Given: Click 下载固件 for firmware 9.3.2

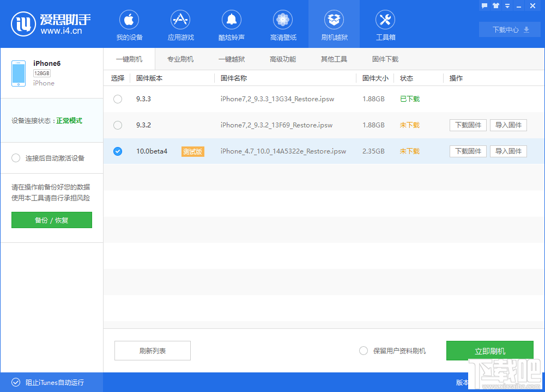Looking at the screenshot, I should [x=468, y=125].
